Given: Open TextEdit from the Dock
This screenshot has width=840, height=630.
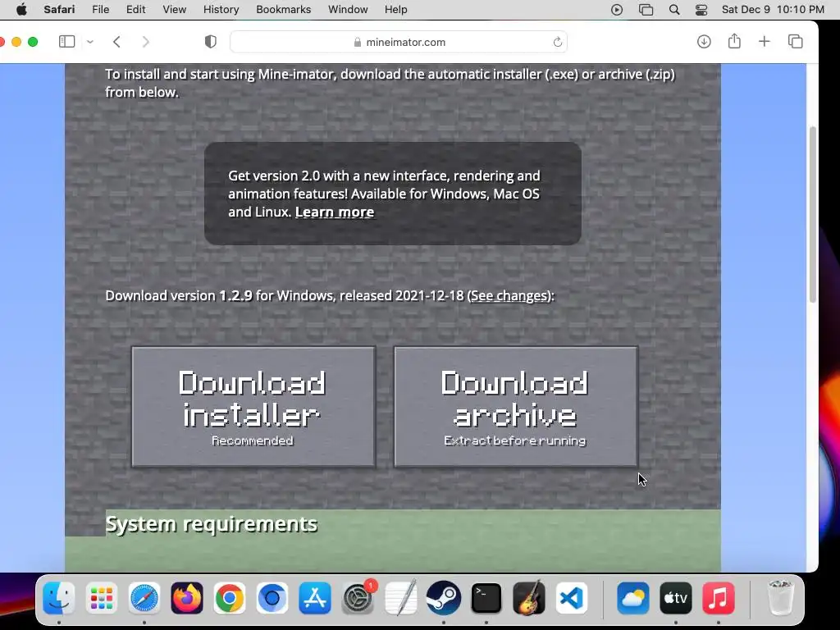Looking at the screenshot, I should (400, 598).
